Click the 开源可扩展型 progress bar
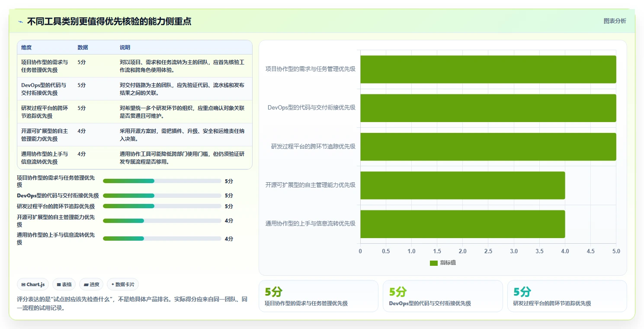Image resolution: width=644 pixels, height=329 pixels. coord(162,221)
